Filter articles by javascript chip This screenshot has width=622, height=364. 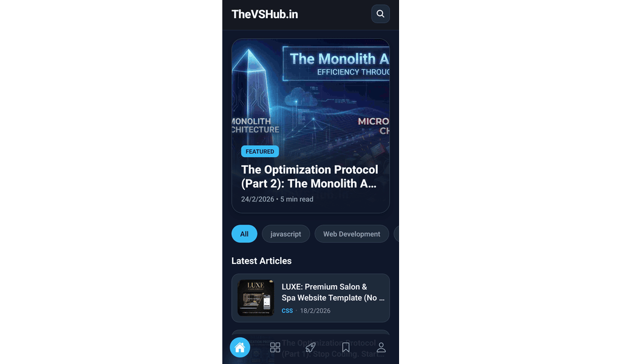(285, 234)
